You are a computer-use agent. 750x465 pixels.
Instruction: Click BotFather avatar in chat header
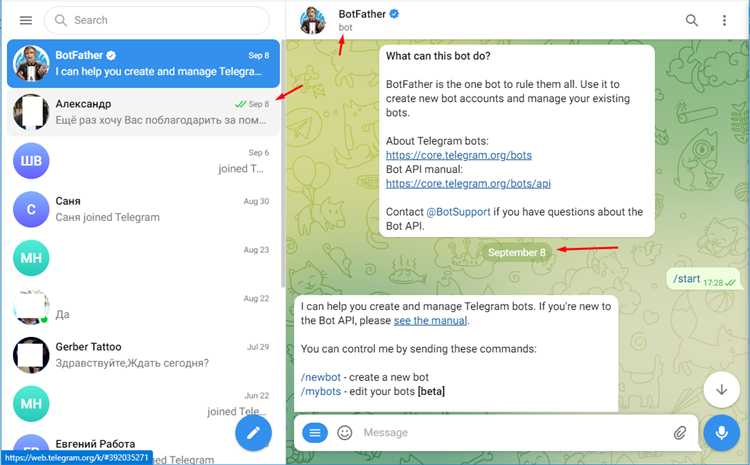coord(313,20)
